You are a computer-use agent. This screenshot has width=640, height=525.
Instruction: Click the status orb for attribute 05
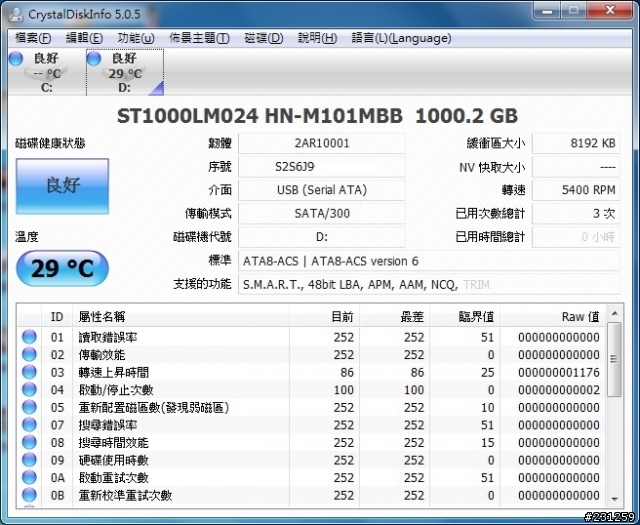[29, 407]
